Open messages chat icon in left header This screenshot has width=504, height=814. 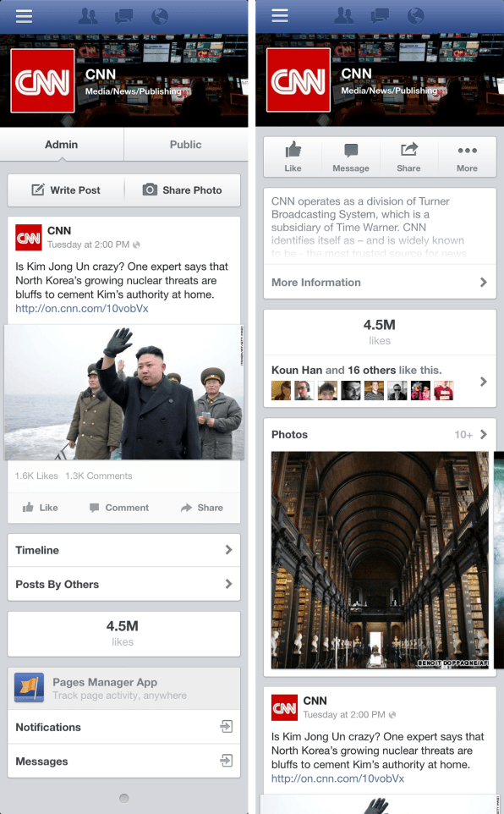tap(123, 17)
